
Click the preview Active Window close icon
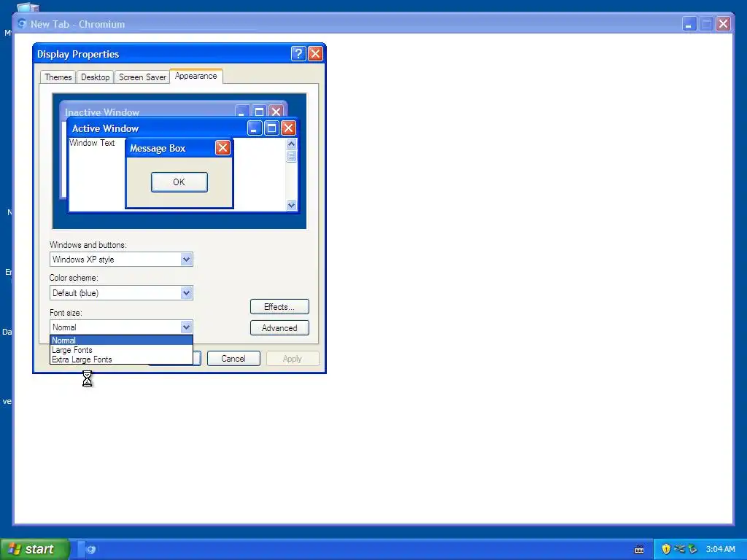(x=288, y=128)
